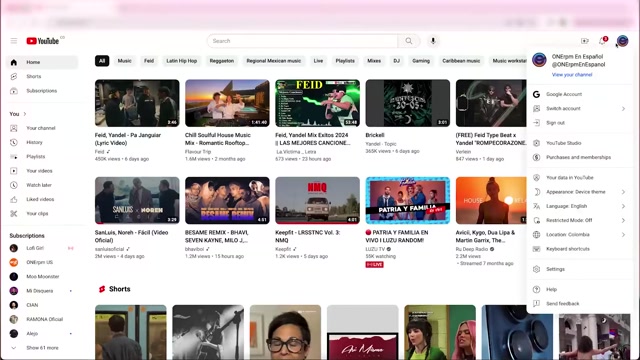Open PATRIA Y FAMILIA live thumbnail
The image size is (640, 360).
(x=408, y=200)
